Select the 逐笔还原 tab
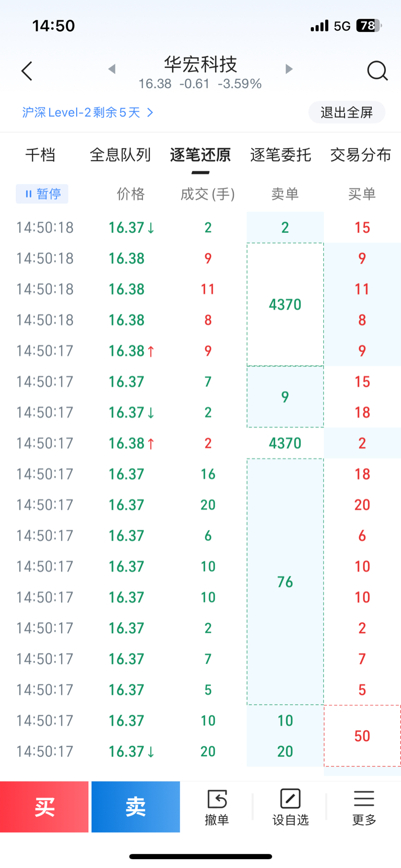This screenshot has width=401, height=868. click(x=200, y=155)
